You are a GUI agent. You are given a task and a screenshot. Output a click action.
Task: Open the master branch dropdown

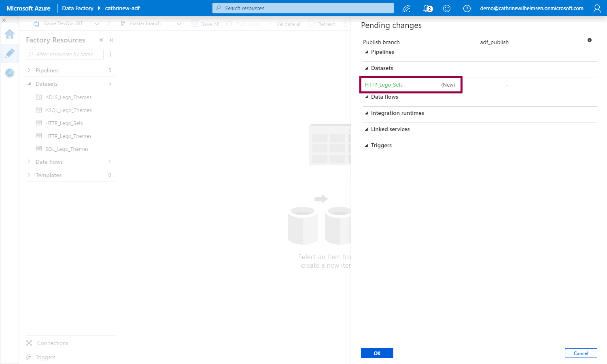tap(179, 24)
